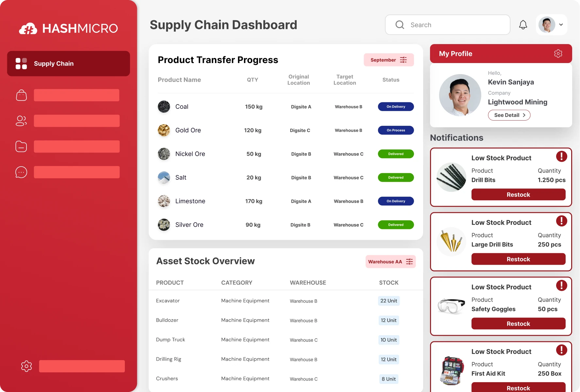Screen dimensions: 580x392
Task: Click the See Detail profile link
Action: (509, 115)
